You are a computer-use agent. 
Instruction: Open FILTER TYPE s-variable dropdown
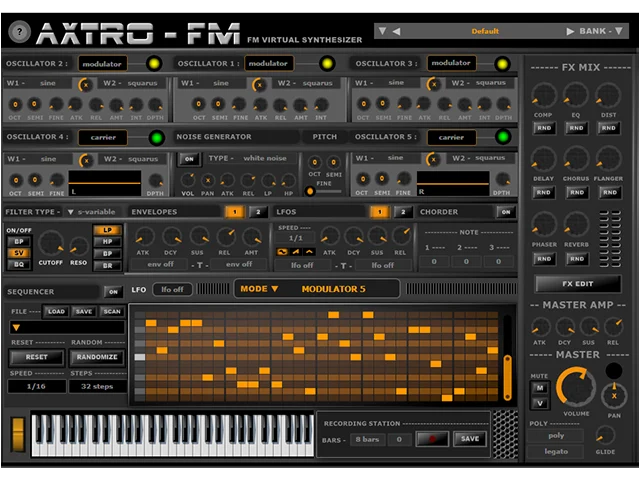coord(92,212)
